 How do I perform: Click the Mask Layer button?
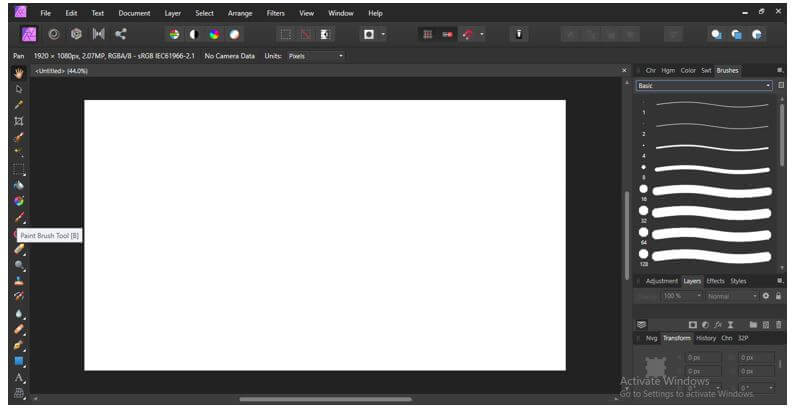coord(693,325)
